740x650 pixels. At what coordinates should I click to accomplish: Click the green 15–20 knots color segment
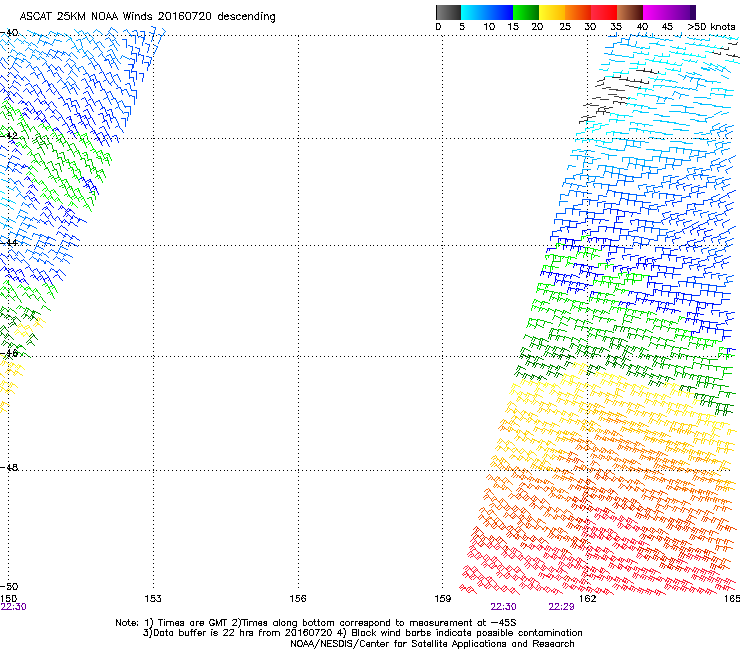click(x=526, y=12)
